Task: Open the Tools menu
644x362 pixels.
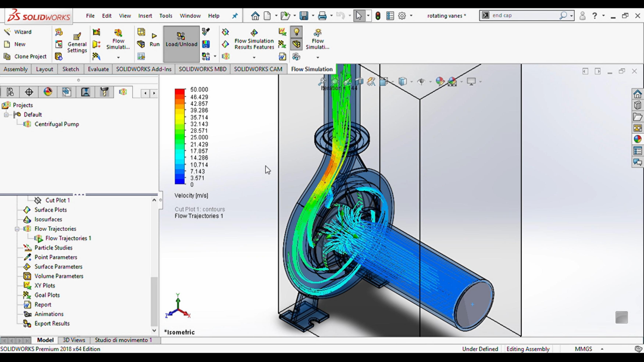Action: pos(166,16)
